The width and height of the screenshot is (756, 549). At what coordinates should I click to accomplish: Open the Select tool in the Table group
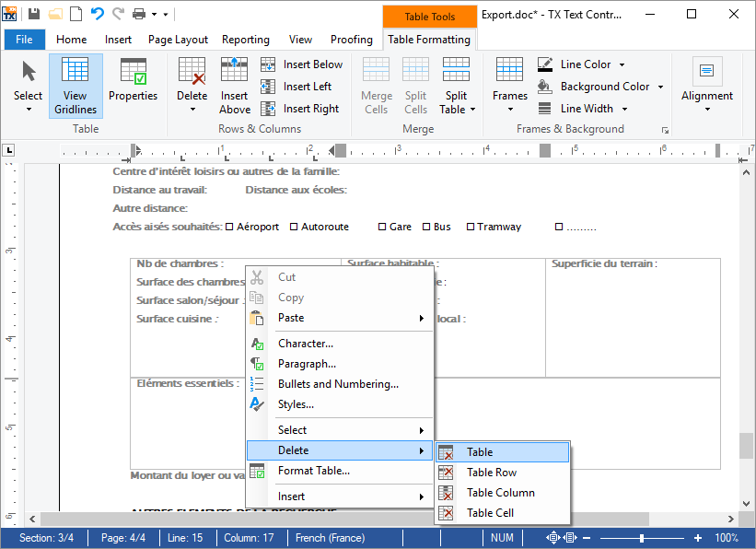click(x=28, y=87)
